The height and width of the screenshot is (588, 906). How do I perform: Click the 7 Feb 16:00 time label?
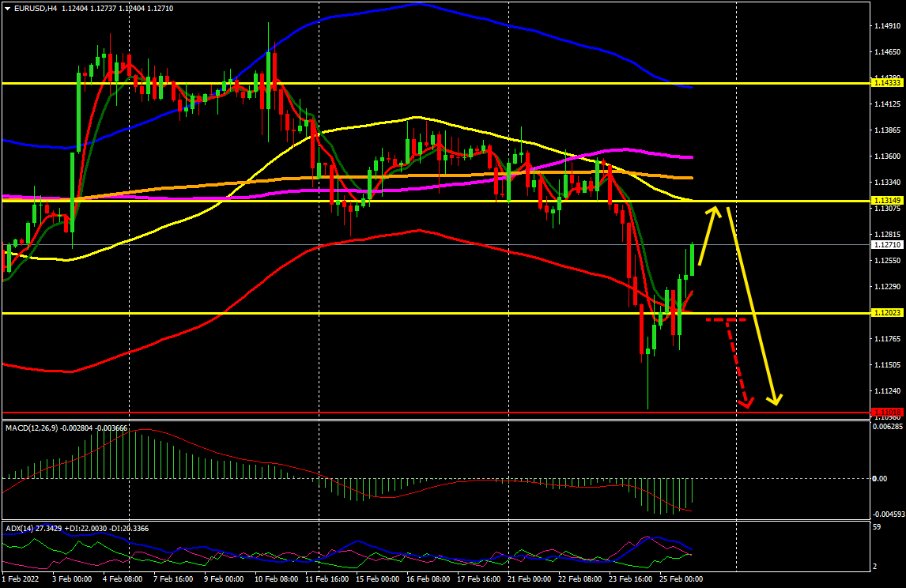pos(173,579)
